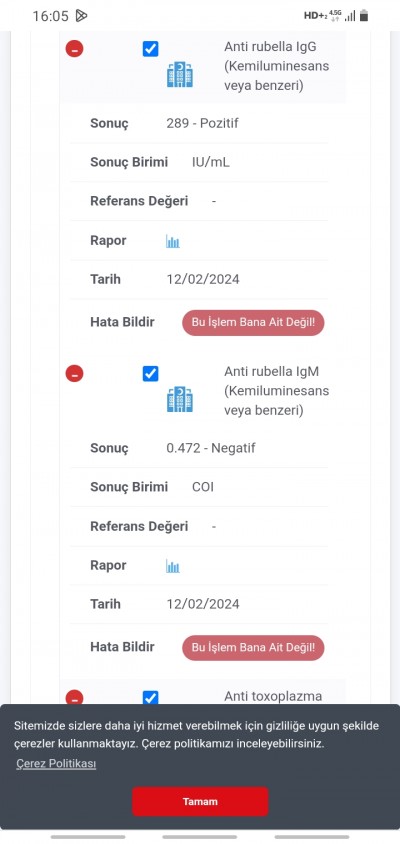Screen dimensions: 400x844
Task: Accept cookies with Tamam button
Action: [x=200, y=801]
